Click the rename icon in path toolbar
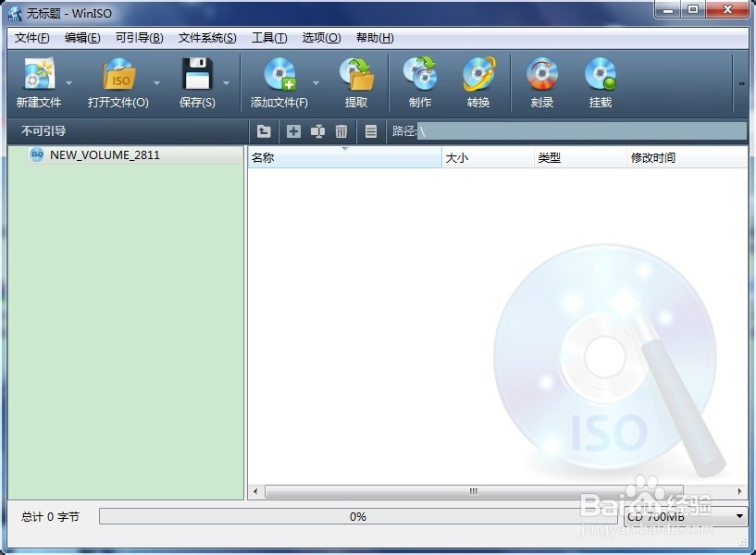This screenshot has width=756, height=555. pyautogui.click(x=317, y=131)
